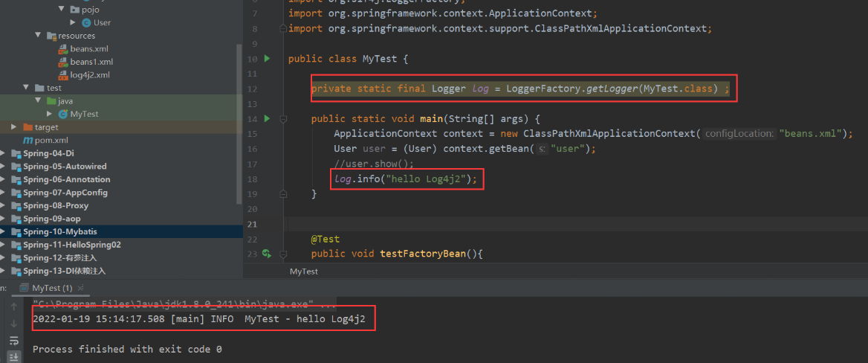The height and width of the screenshot is (363, 868).
Task: Click the test folder icon
Action: click(39, 88)
